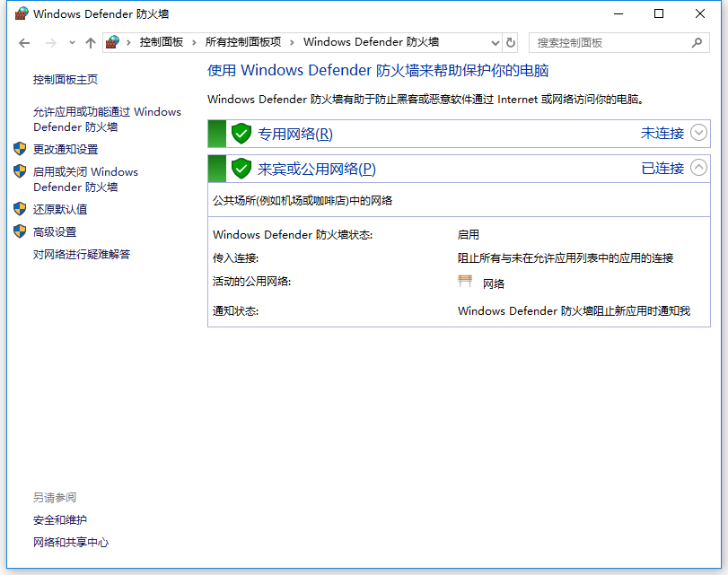Expand the chevron after the firewall address icon
The width and height of the screenshot is (728, 575).
click(x=128, y=43)
